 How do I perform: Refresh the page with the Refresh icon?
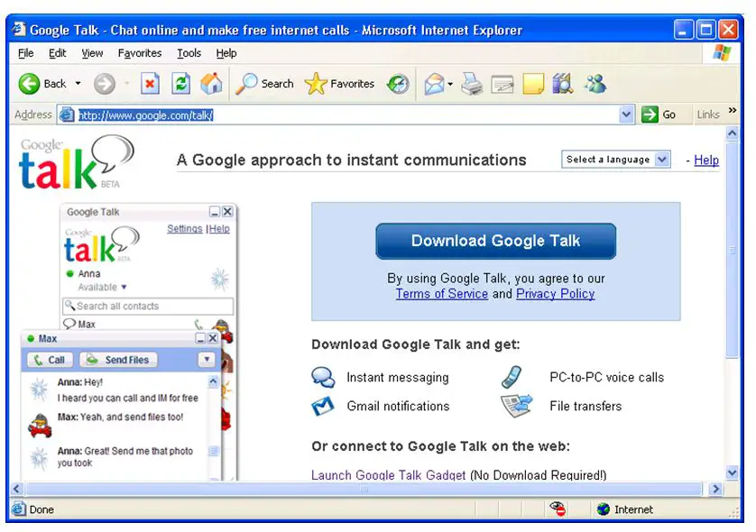click(x=180, y=84)
